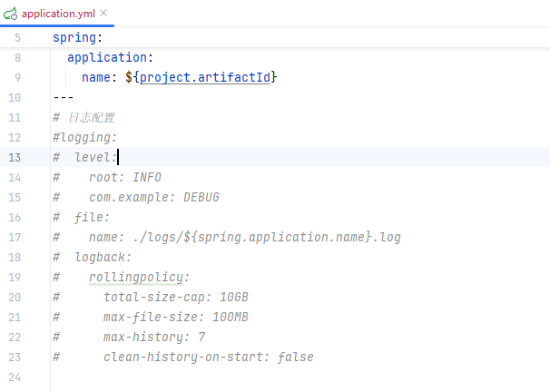Image resolution: width=550 pixels, height=392 pixels.
Task: Click the Spring leaf icon on application.yml tab
Action: (x=12, y=14)
